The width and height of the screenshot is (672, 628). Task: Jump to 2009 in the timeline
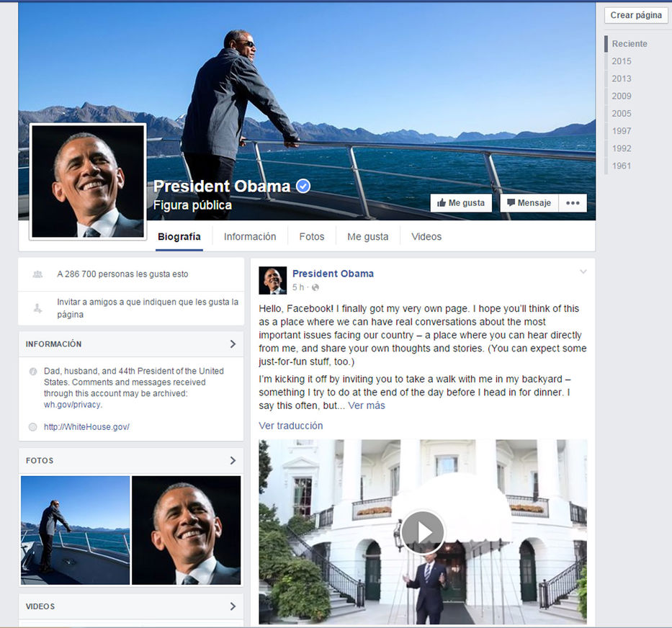[622, 96]
